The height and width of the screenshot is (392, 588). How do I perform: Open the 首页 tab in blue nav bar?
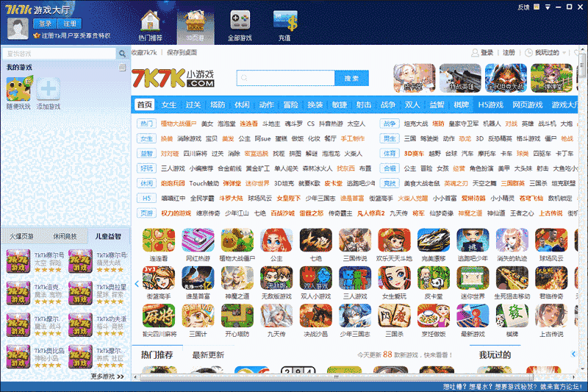point(145,104)
